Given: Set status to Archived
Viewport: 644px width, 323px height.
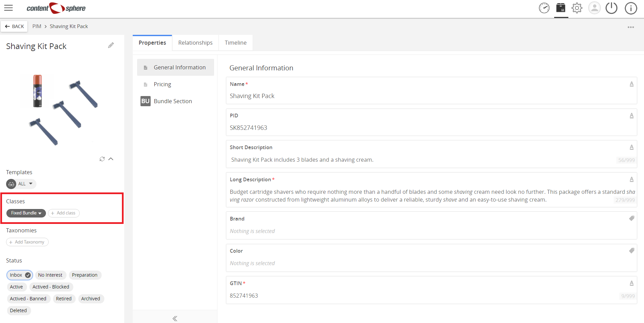Looking at the screenshot, I should coord(91,299).
